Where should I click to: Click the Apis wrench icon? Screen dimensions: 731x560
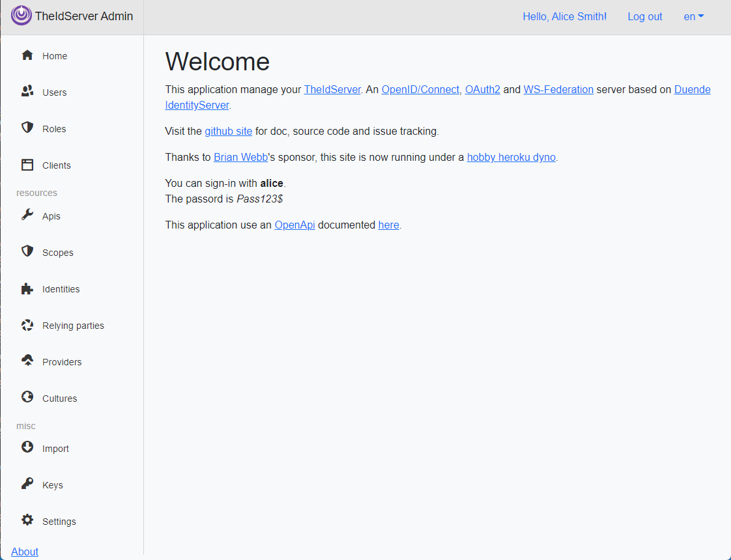[27, 214]
